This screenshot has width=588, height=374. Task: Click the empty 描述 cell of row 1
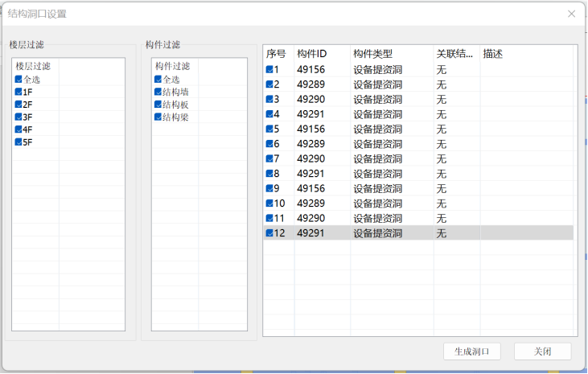click(527, 69)
